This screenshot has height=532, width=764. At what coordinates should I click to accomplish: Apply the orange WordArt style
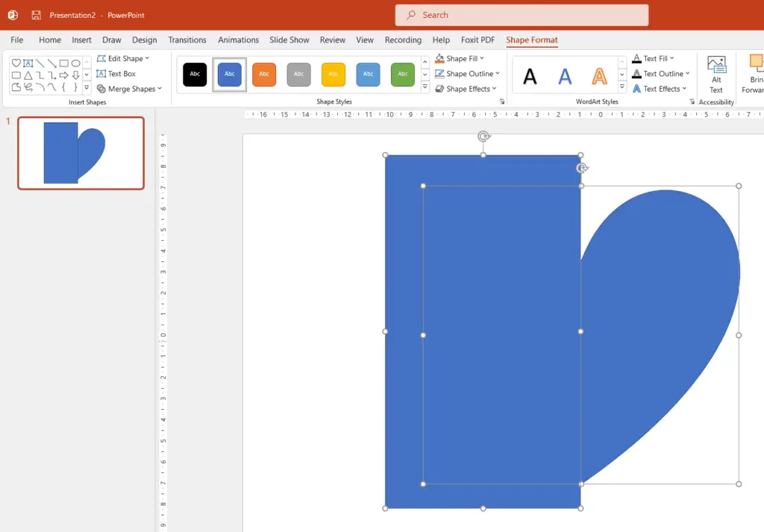click(598, 75)
